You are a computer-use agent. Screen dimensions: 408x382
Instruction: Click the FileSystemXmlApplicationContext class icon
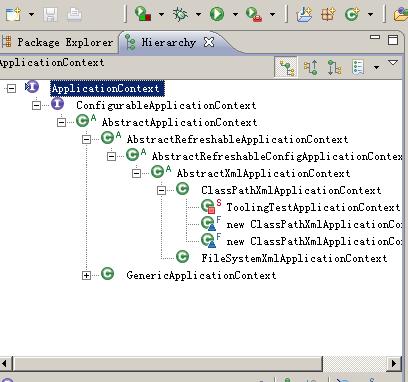click(x=183, y=257)
